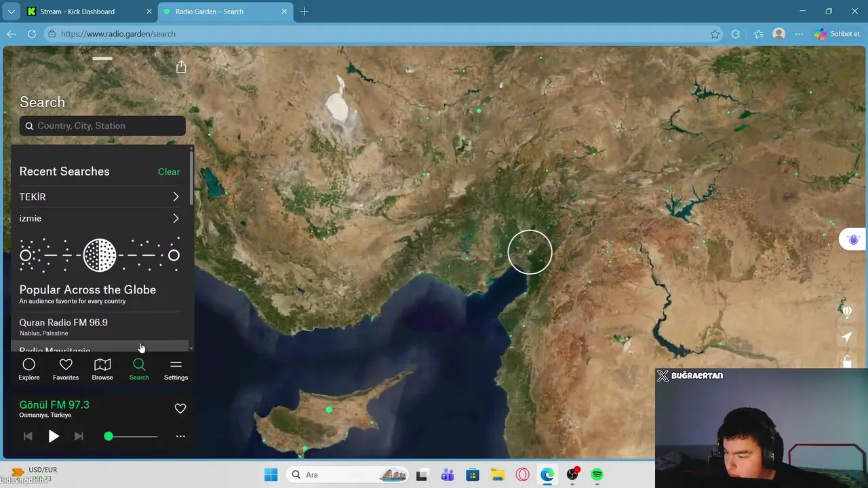Click the Microsoft Edge taskbar icon
This screenshot has width=868, height=488.
(547, 474)
